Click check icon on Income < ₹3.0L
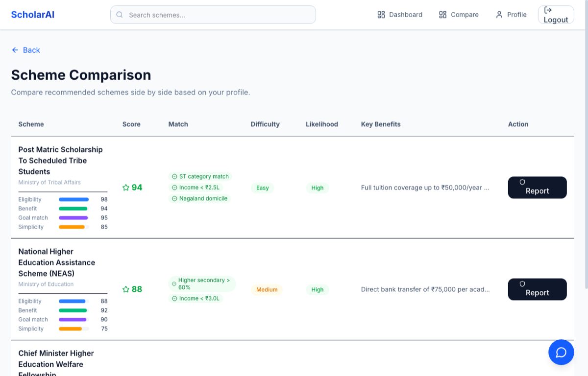Screen dimensions: 588x376 (x=174, y=299)
